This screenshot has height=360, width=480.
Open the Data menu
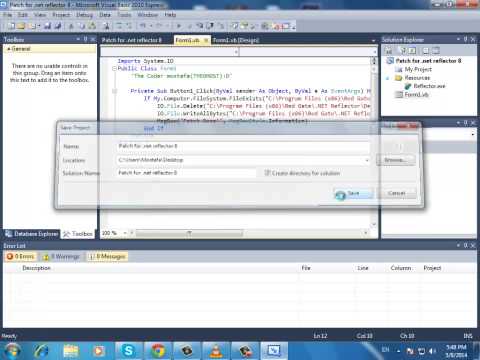click(105, 15)
